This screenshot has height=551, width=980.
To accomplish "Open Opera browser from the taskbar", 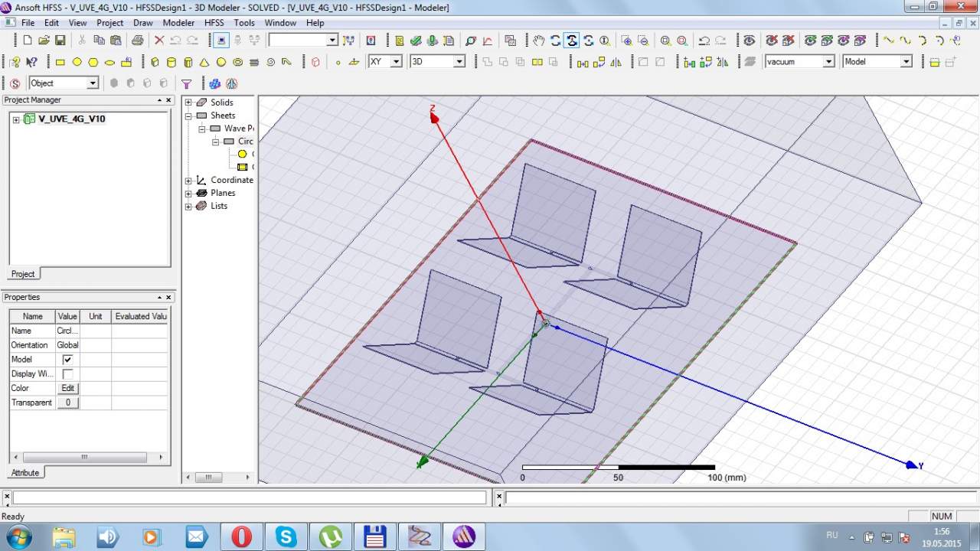I will [242, 536].
